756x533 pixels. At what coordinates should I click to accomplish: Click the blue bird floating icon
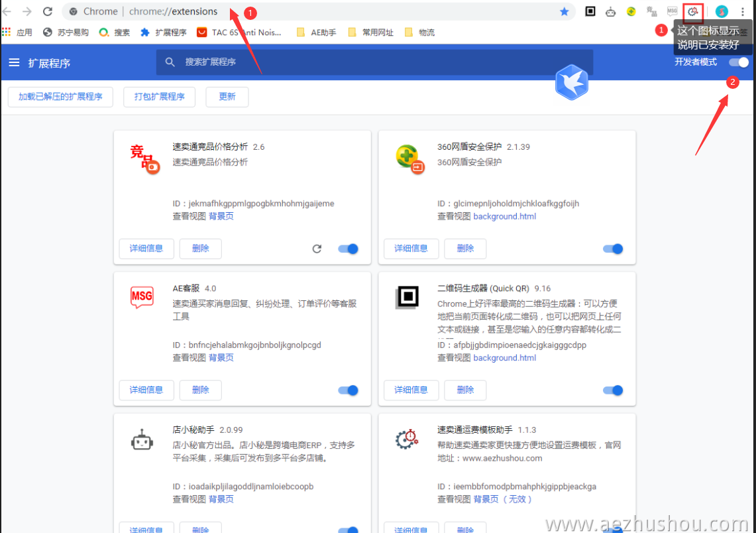[x=571, y=82]
